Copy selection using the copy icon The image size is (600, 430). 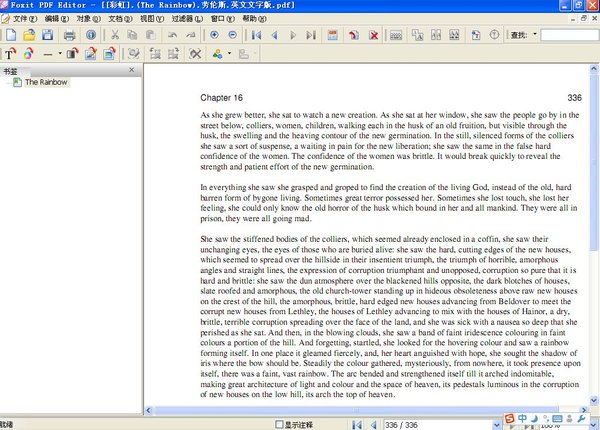click(x=132, y=35)
